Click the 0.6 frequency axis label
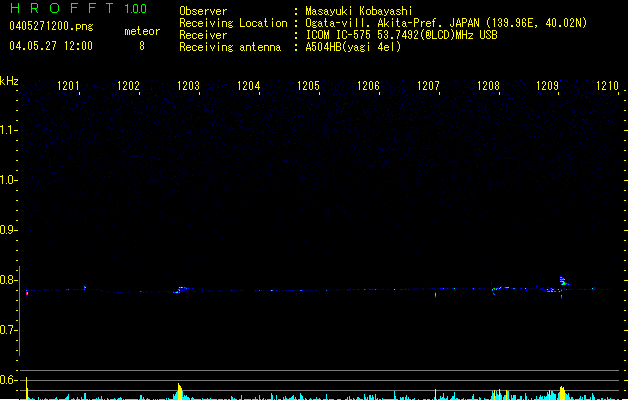The width and height of the screenshot is (629, 400). tap(8, 380)
